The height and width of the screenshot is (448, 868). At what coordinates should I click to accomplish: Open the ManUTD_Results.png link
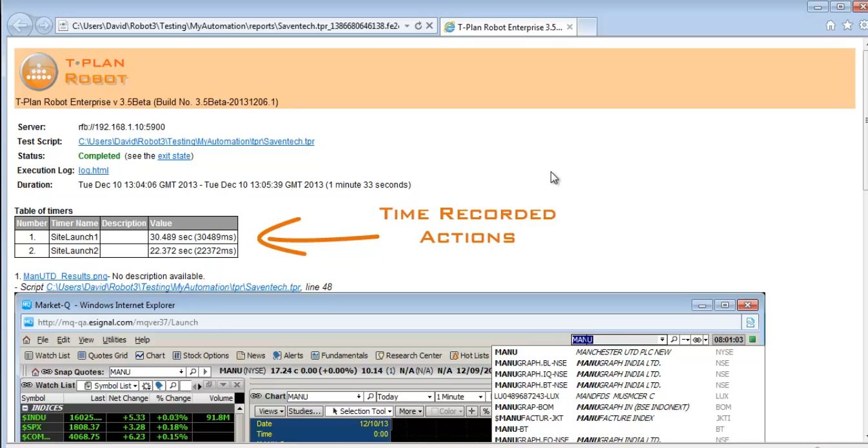click(65, 277)
